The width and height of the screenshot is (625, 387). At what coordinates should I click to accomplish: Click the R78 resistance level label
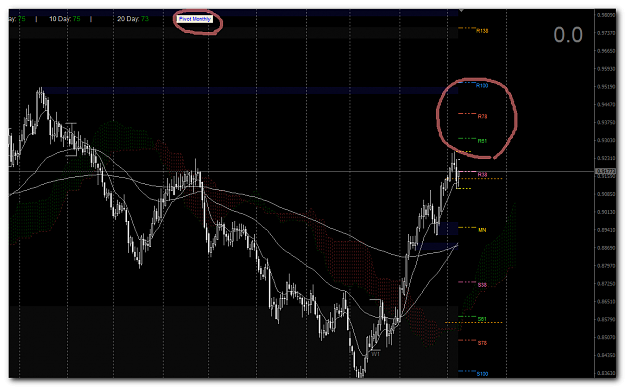(482, 116)
